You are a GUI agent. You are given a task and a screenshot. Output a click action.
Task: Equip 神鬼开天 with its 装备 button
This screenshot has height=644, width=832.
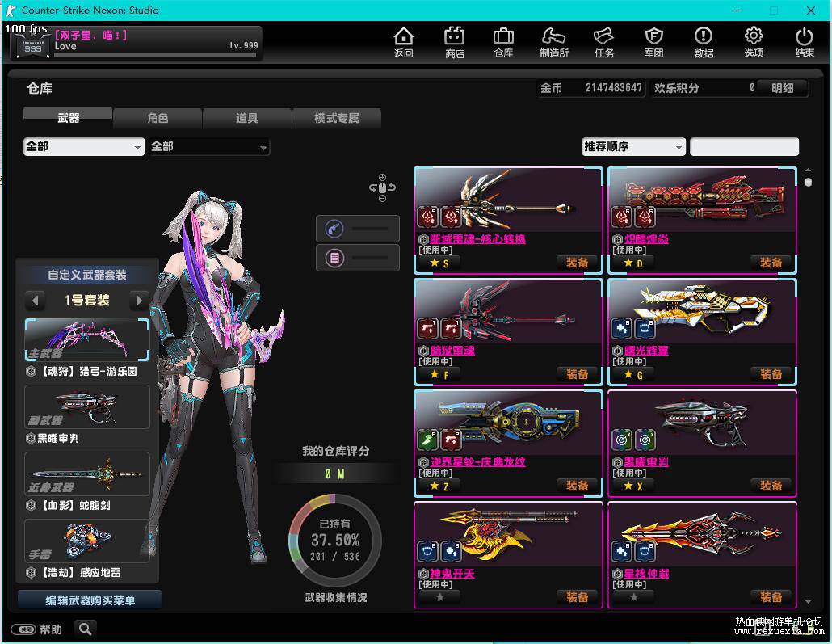coord(577,597)
